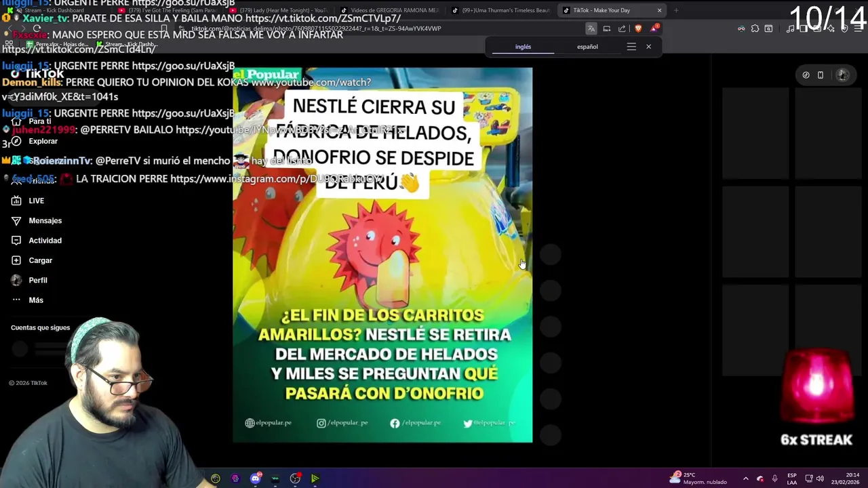
Task: Click the share page icon in address bar
Action: pyautogui.click(x=622, y=28)
